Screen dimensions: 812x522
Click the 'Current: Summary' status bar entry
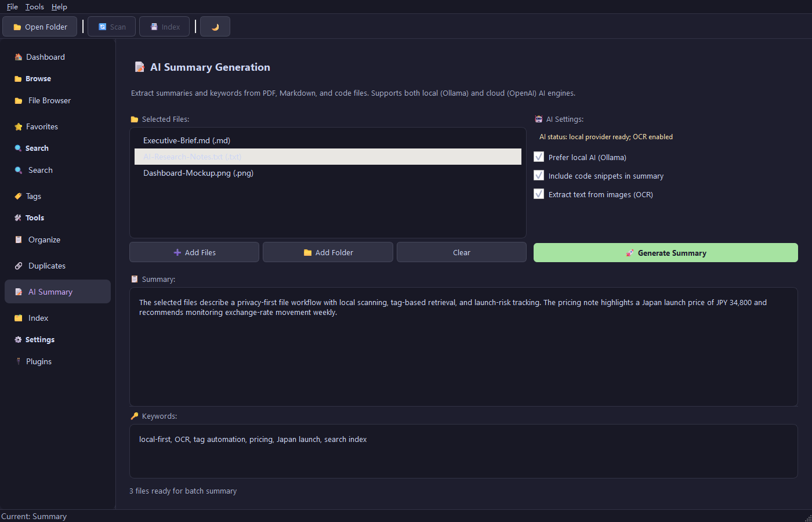(x=34, y=516)
